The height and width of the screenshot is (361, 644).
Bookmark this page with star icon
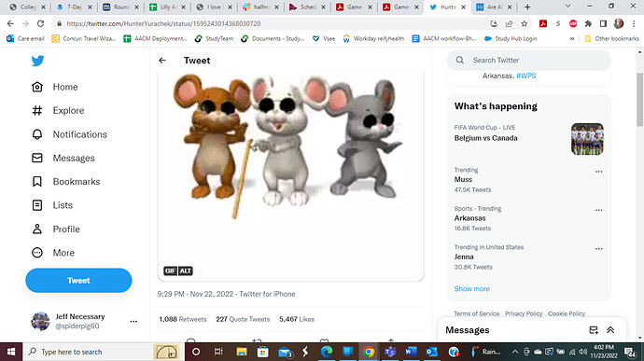525,24
